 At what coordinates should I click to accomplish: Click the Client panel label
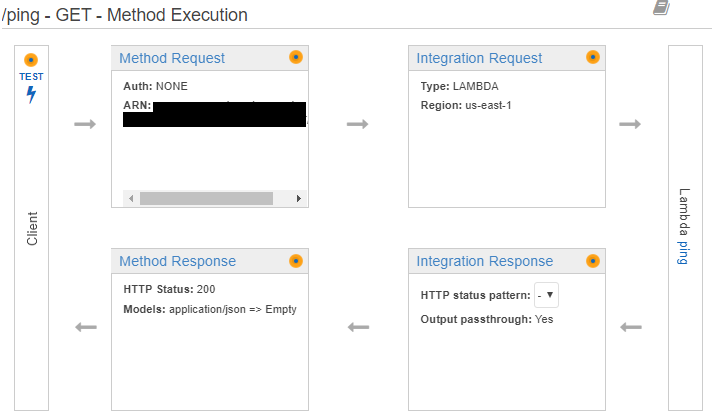32,228
